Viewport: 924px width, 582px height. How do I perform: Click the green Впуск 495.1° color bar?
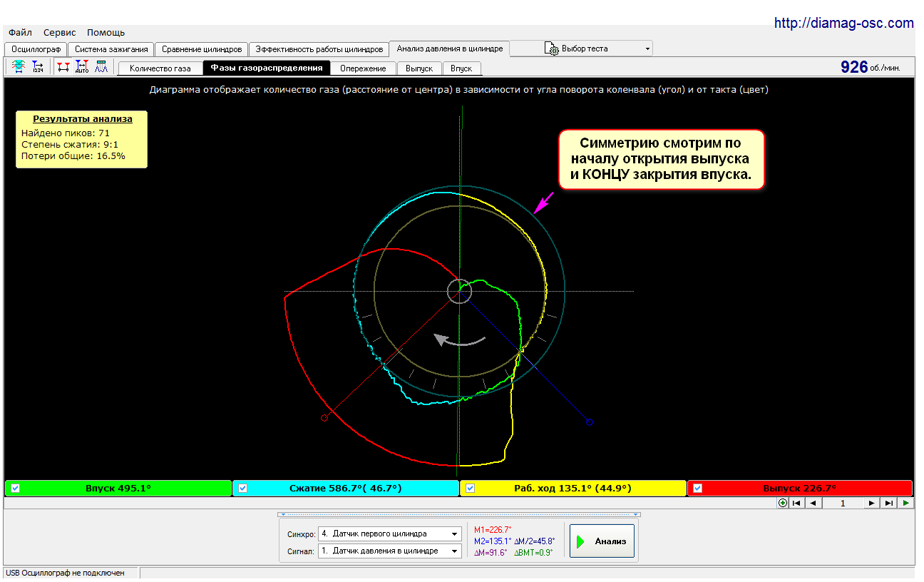tap(118, 489)
